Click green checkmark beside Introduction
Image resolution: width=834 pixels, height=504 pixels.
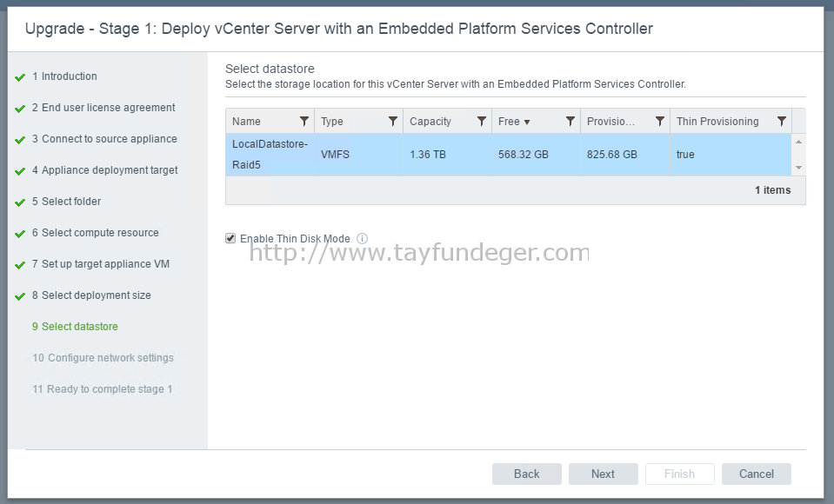click(x=20, y=77)
